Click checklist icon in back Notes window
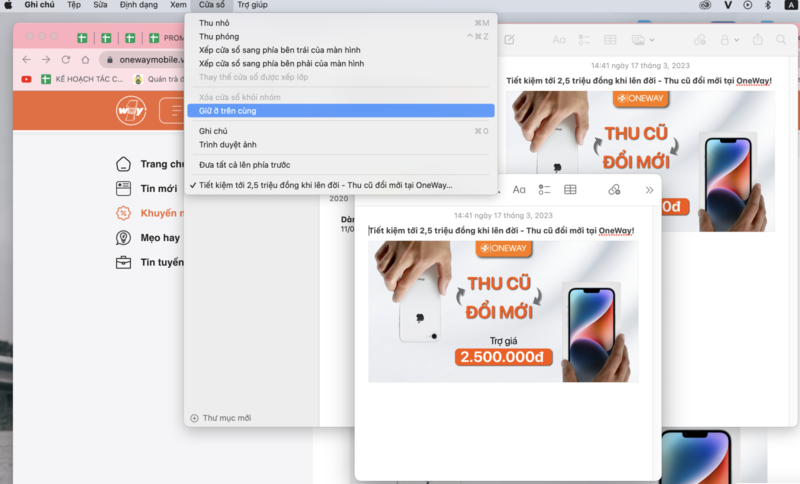The image size is (800, 484). coord(584,40)
